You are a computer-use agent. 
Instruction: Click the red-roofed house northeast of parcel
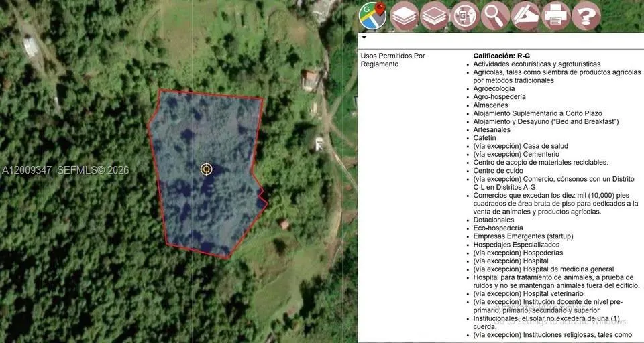click(x=310, y=80)
